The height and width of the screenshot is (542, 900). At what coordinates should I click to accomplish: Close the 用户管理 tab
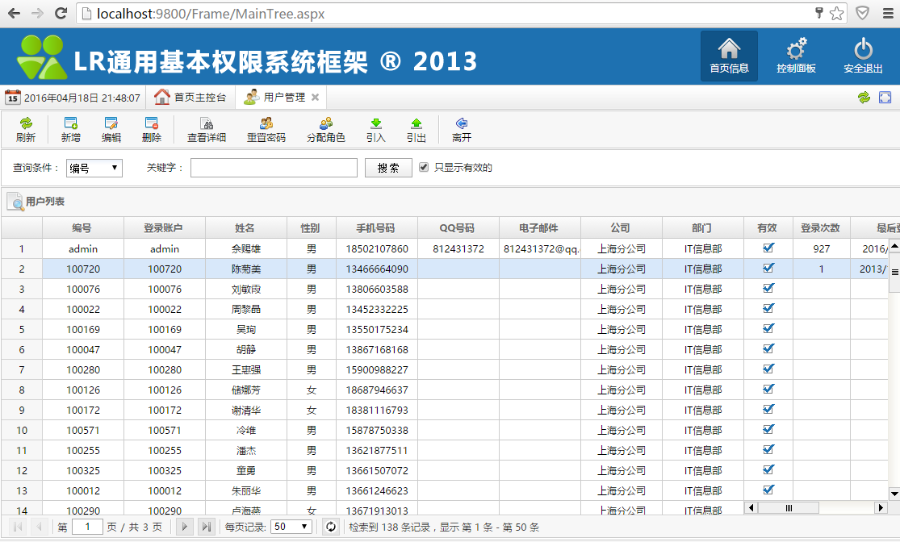pos(315,98)
